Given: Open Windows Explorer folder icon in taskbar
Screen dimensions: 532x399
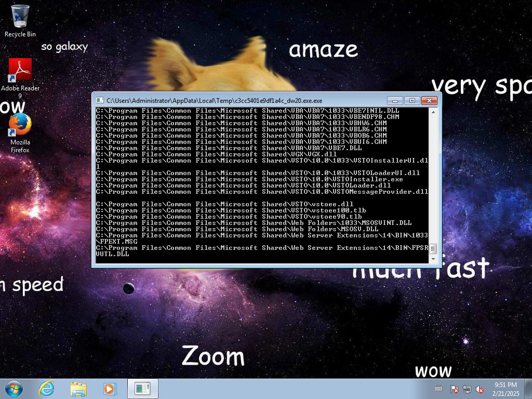Looking at the screenshot, I should (x=78, y=389).
